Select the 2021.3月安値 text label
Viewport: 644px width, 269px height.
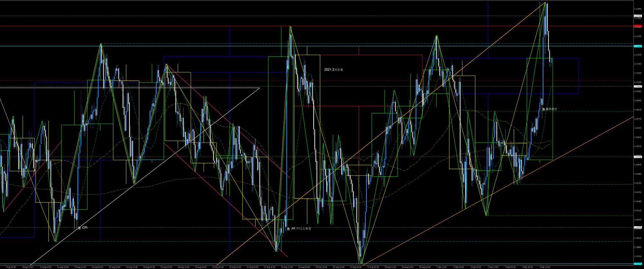click(x=333, y=70)
